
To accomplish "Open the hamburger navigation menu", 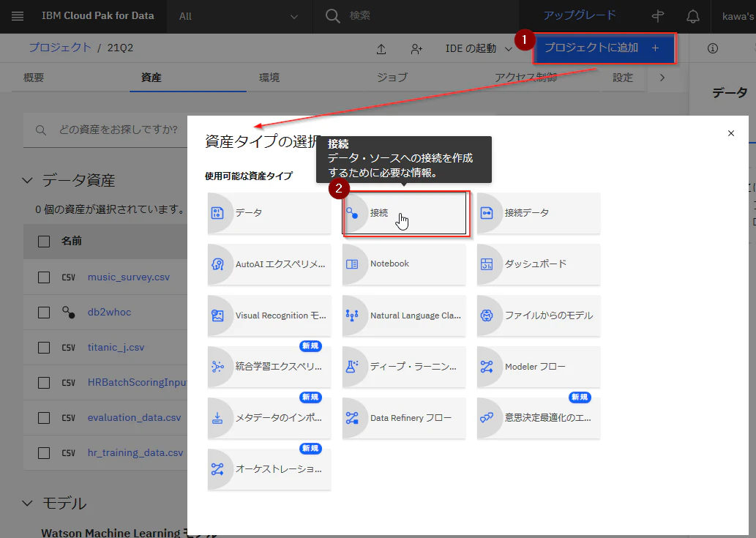I will (x=18, y=16).
